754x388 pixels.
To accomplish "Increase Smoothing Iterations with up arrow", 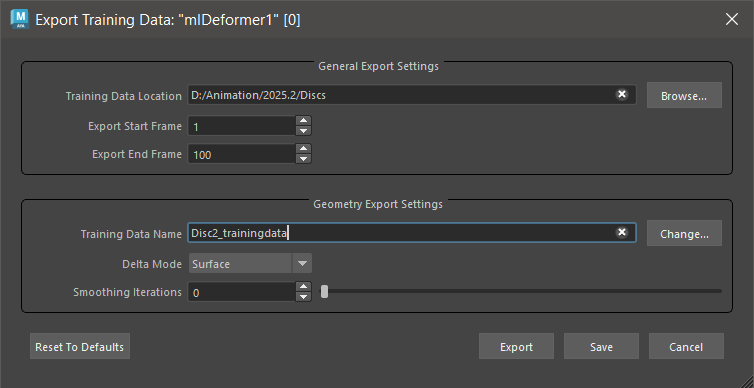I will click(x=303, y=287).
